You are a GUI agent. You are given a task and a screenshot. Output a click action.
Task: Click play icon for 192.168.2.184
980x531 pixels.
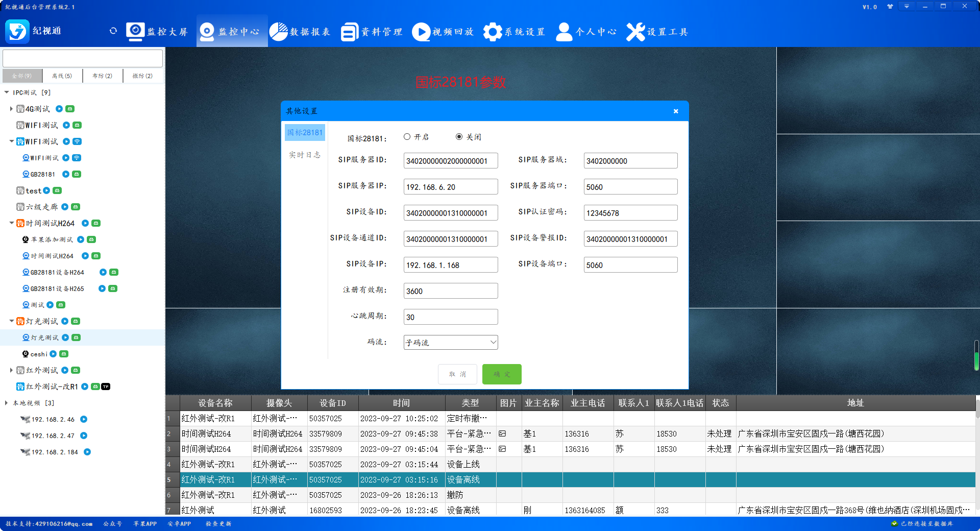87,452
